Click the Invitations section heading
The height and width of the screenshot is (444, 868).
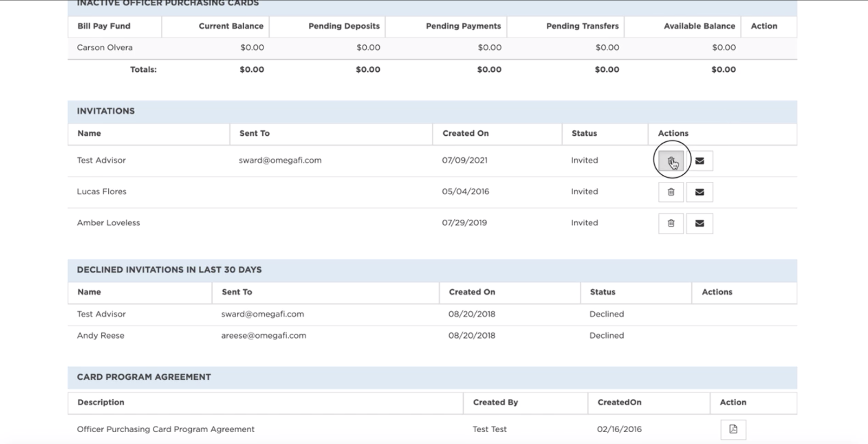tap(106, 111)
